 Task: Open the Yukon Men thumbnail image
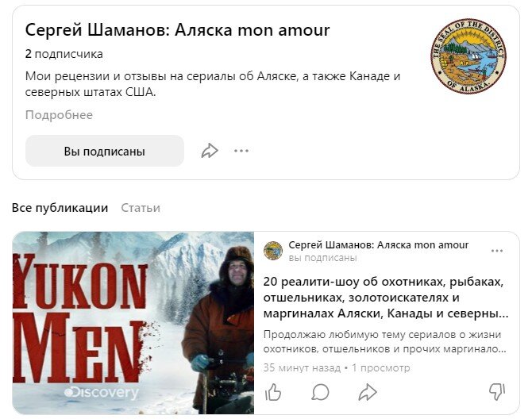click(x=133, y=323)
